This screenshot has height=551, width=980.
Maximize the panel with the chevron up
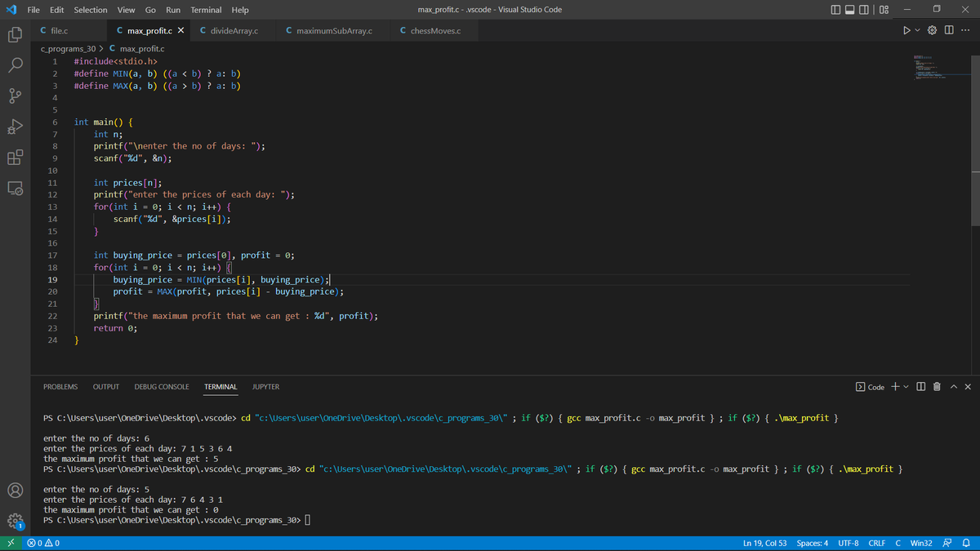tap(953, 387)
